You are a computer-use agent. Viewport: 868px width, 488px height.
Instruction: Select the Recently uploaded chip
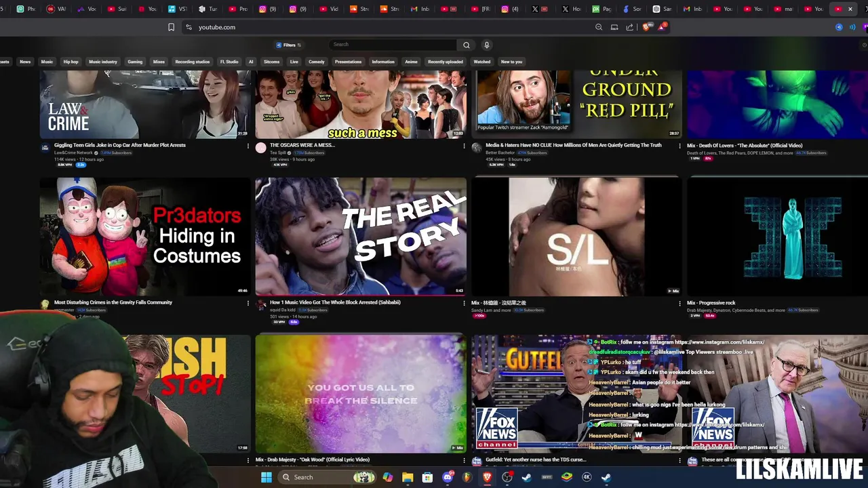point(446,62)
